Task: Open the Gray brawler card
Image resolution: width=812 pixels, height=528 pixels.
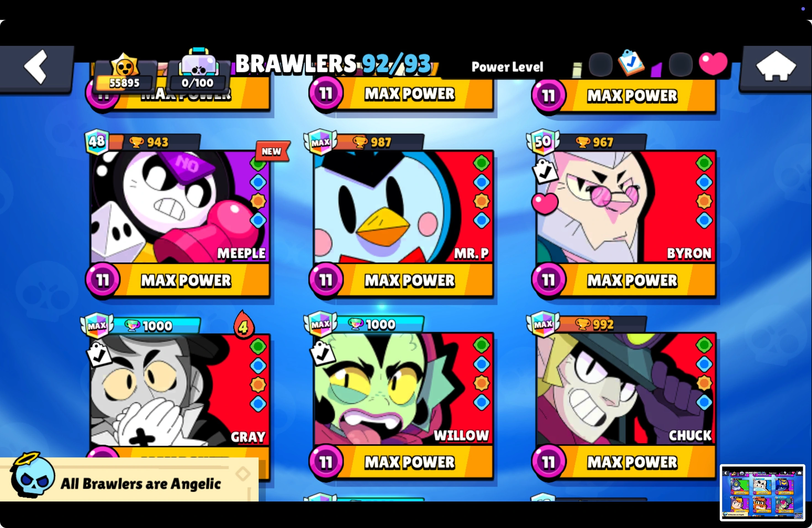Action: 180,390
